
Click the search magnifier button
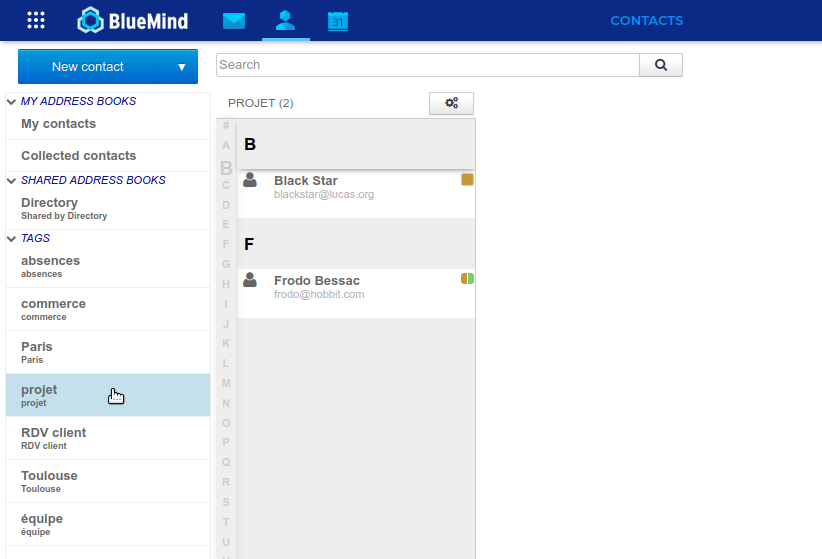pyautogui.click(x=661, y=65)
